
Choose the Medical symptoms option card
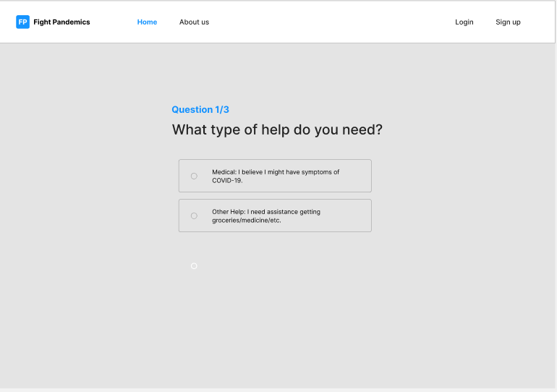click(275, 176)
